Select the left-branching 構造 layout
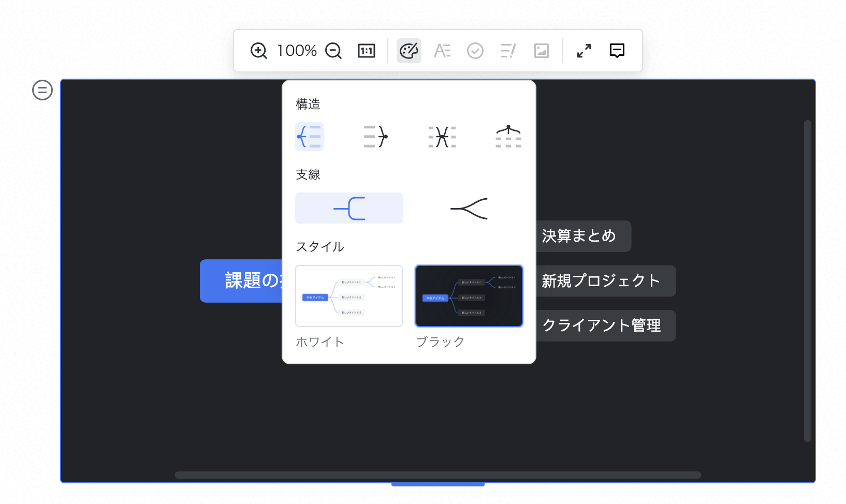Screen dimensions: 846x504 tap(309, 137)
